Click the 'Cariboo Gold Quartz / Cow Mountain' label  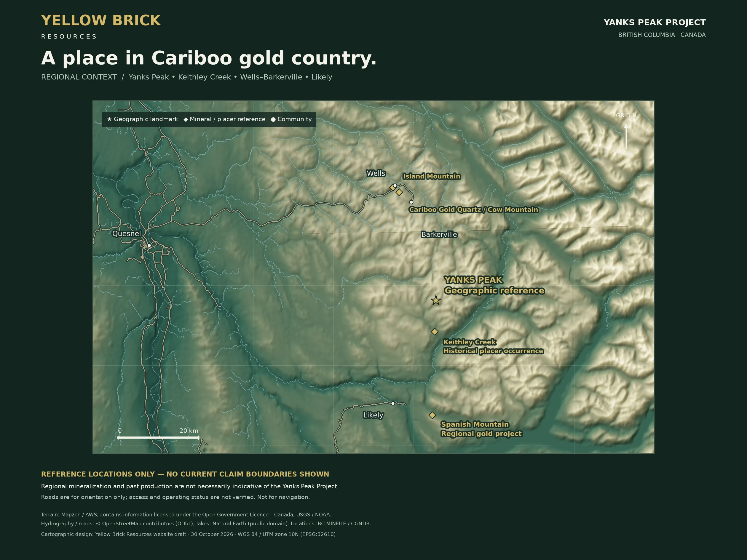[473, 209]
